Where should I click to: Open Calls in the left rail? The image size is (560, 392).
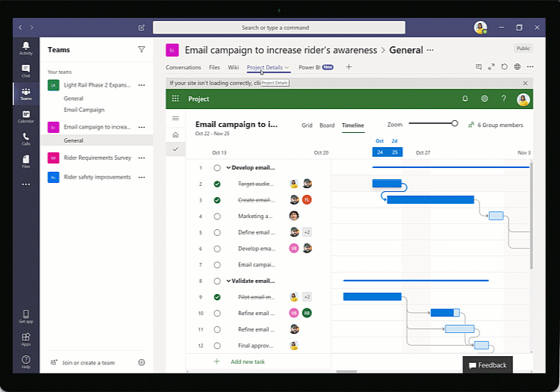coord(26,138)
